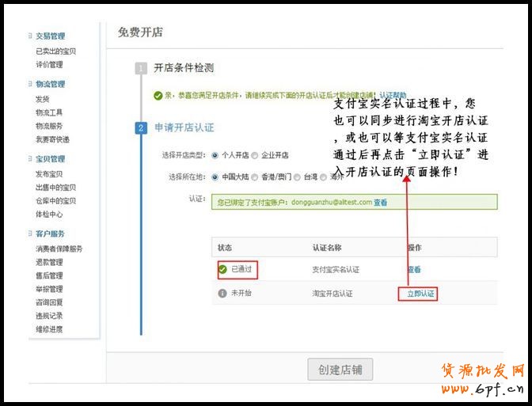Select 个人开店 radio button
Screen dimensions: 532x406
click(x=216, y=155)
